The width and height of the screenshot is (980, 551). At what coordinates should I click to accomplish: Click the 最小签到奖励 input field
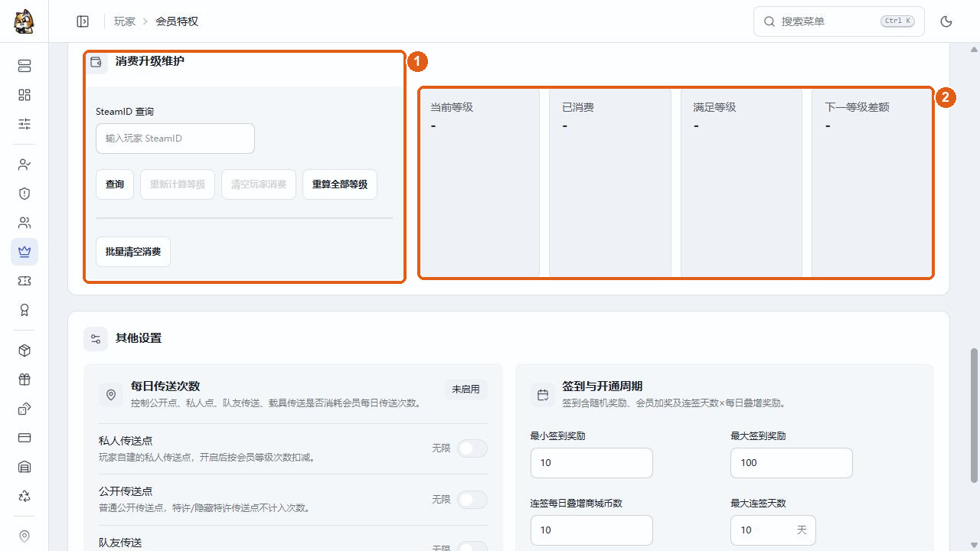point(592,463)
